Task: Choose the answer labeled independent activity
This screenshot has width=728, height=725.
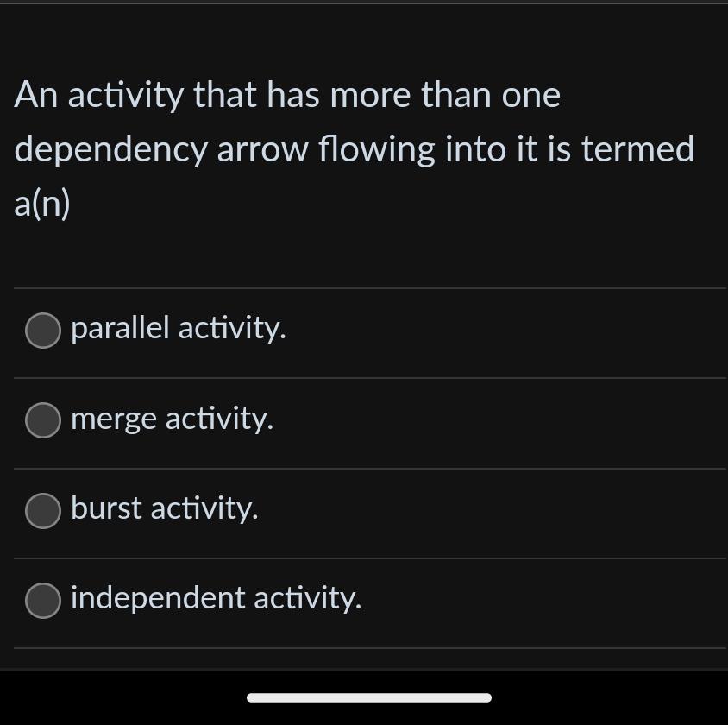Action: pos(216,599)
